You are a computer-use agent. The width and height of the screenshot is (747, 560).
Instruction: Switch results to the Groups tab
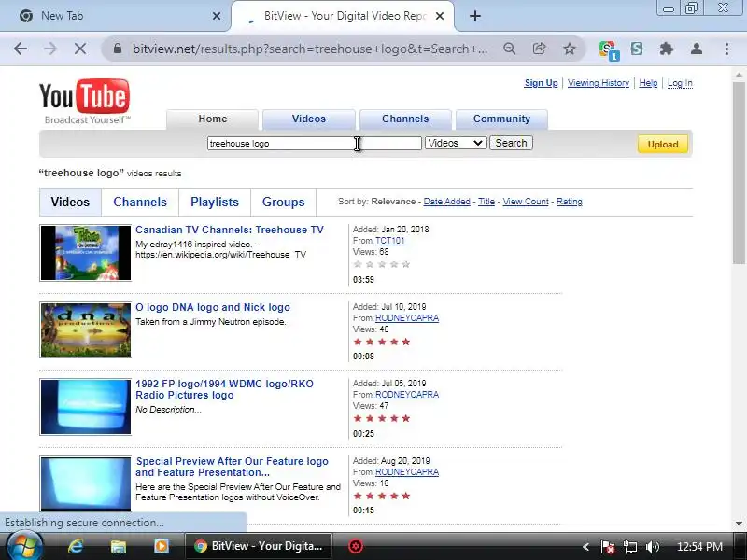(x=284, y=202)
